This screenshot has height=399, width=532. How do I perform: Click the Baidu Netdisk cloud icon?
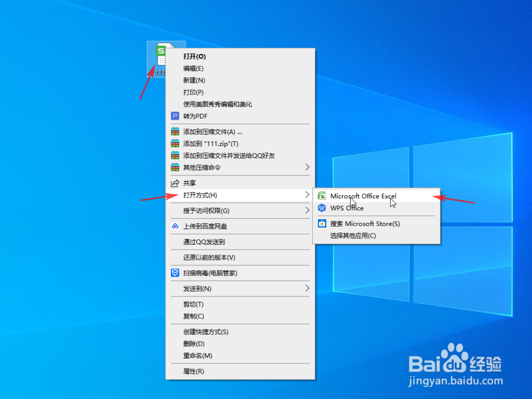(176, 227)
